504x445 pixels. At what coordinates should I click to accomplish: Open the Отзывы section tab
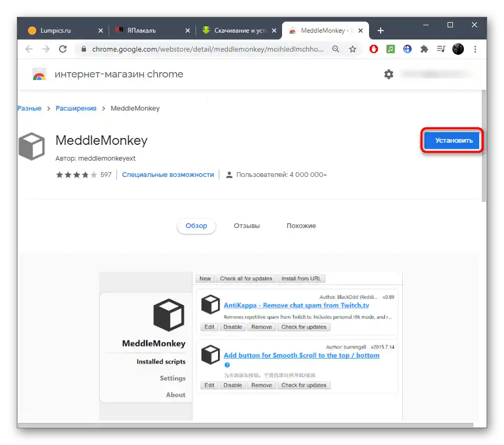pos(247,226)
